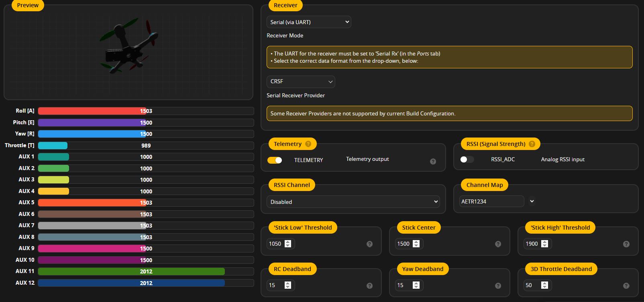Screen dimensions: 644x302
Task: Click the unsupported Receiver Providers warning note
Action: coord(450,113)
